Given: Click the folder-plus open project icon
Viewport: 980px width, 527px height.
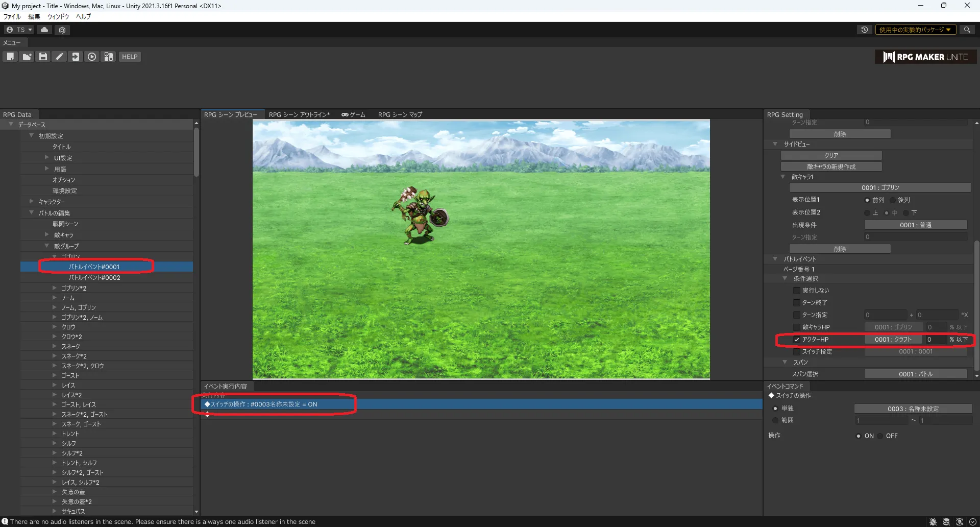Looking at the screenshot, I should coord(27,57).
